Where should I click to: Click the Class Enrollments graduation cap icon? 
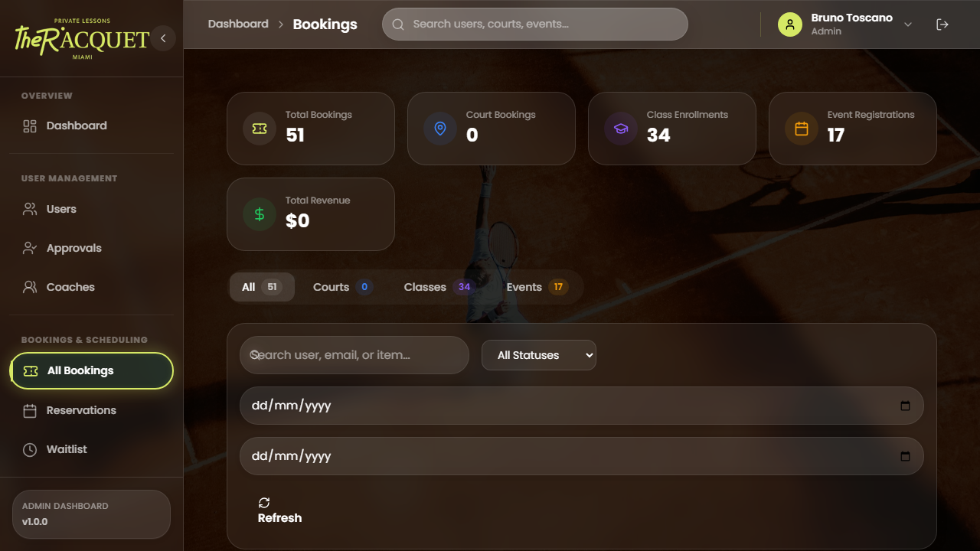[x=621, y=129]
